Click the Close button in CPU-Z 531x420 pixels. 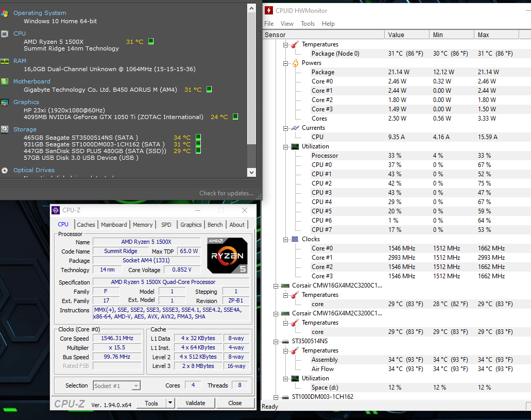pos(235,403)
